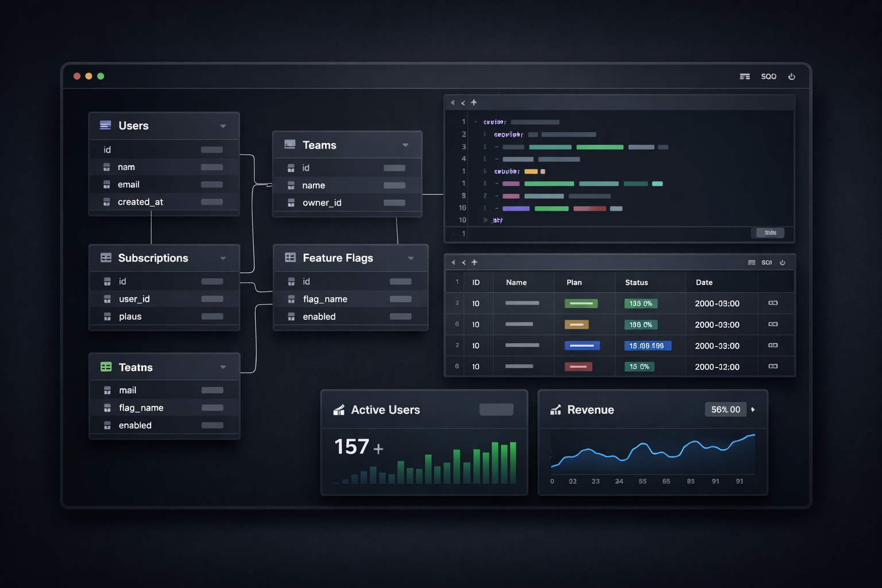The image size is (882, 588).
Task: Click the blue plan swatch in third row
Action: 582,346
